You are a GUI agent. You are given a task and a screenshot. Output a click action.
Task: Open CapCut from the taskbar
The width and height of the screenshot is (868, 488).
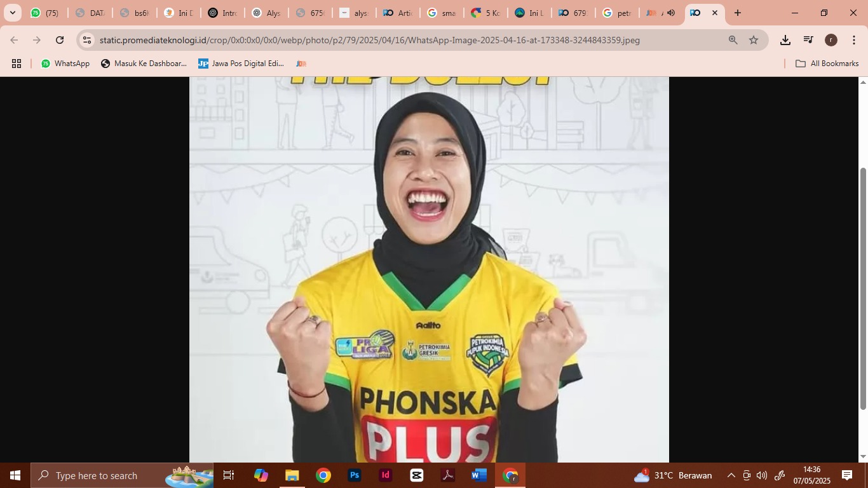417,475
